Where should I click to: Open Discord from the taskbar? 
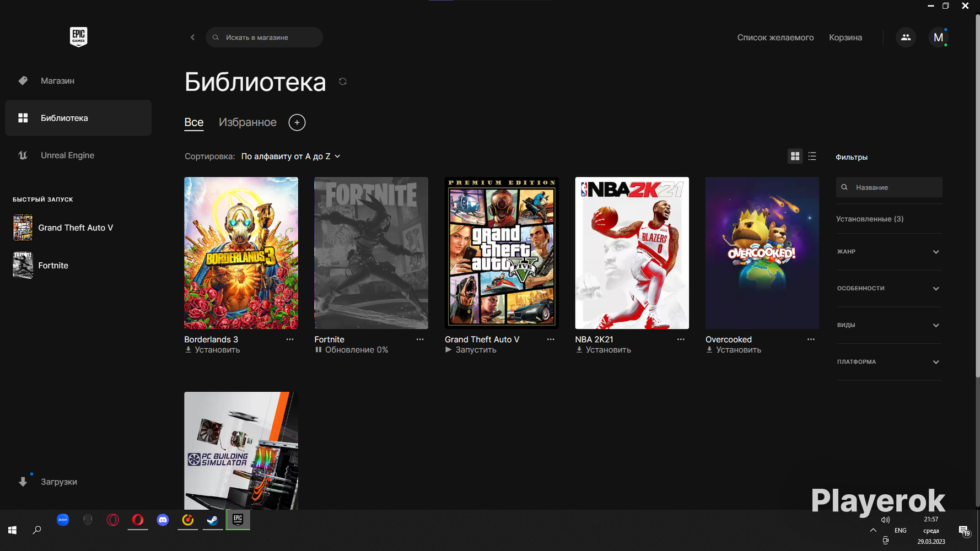point(163,520)
